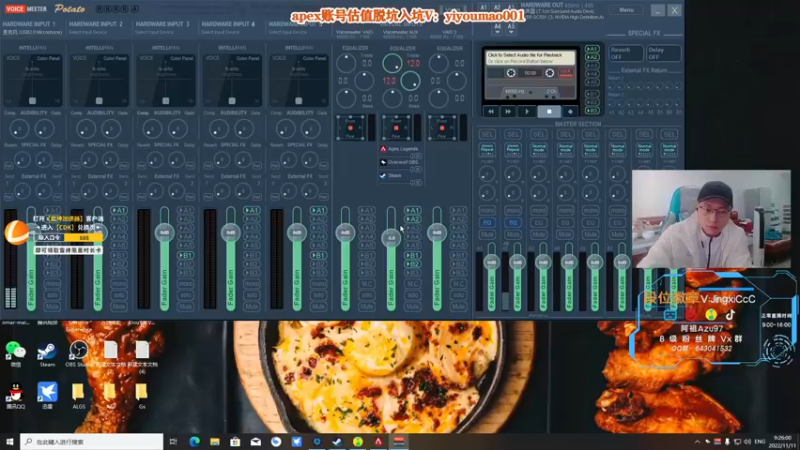Image resolution: width=800 pixels, height=450 pixels.
Task: Click the taskbar search box
Action: tap(92, 441)
